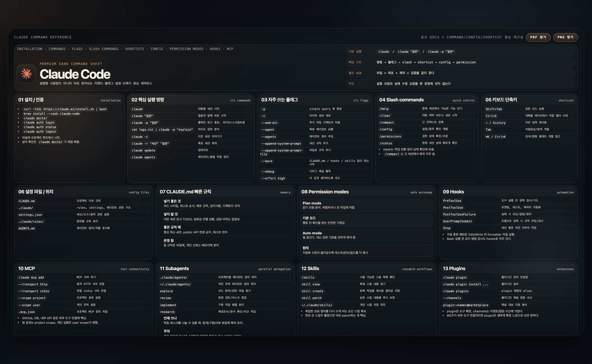Viewport: 592px width, 364px height.
Task: Click the curl install.sh command chip
Action: coord(65,109)
